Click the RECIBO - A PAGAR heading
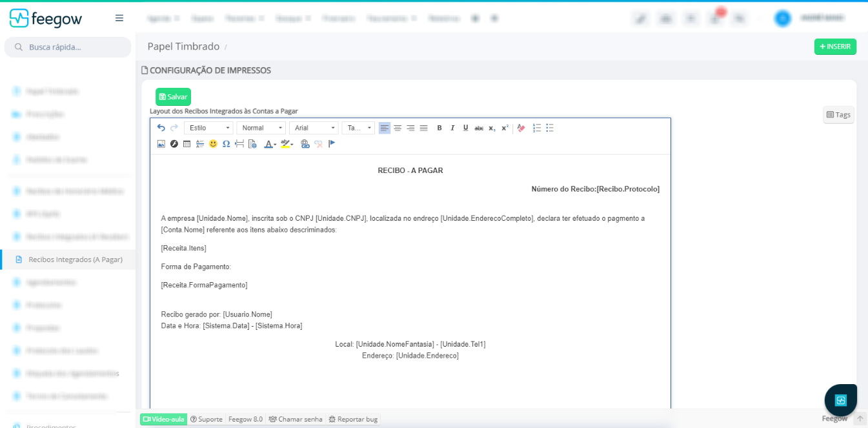Image resolution: width=868 pixels, height=428 pixels. (410, 170)
